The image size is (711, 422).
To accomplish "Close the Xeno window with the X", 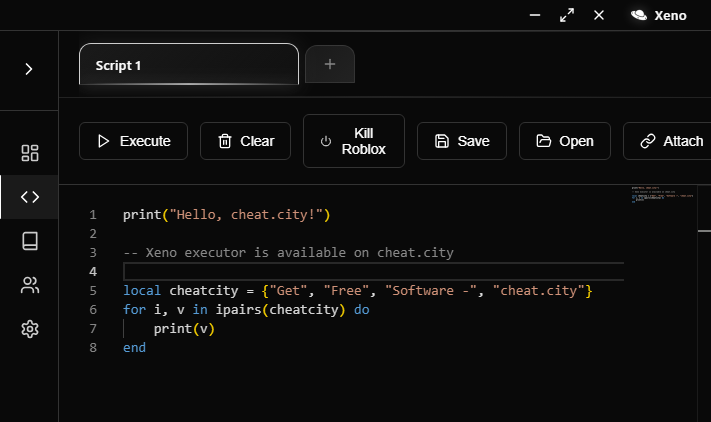I will [x=599, y=15].
